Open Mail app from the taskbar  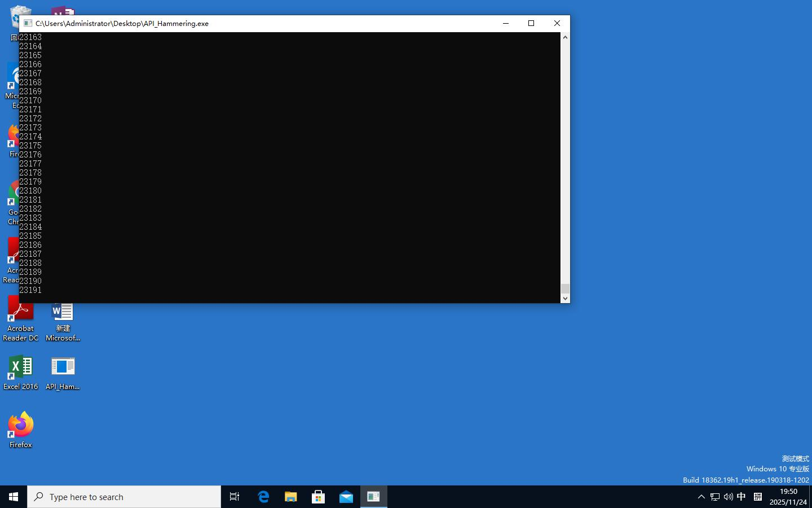tap(346, 497)
